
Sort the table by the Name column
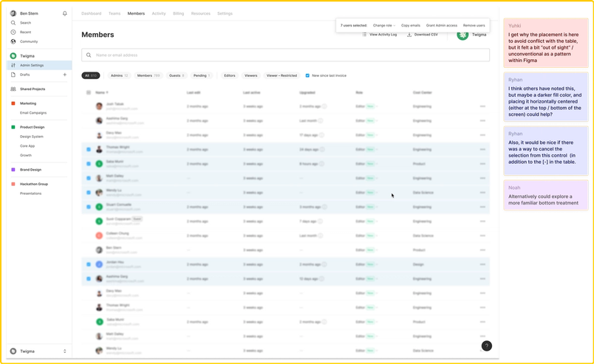(101, 92)
